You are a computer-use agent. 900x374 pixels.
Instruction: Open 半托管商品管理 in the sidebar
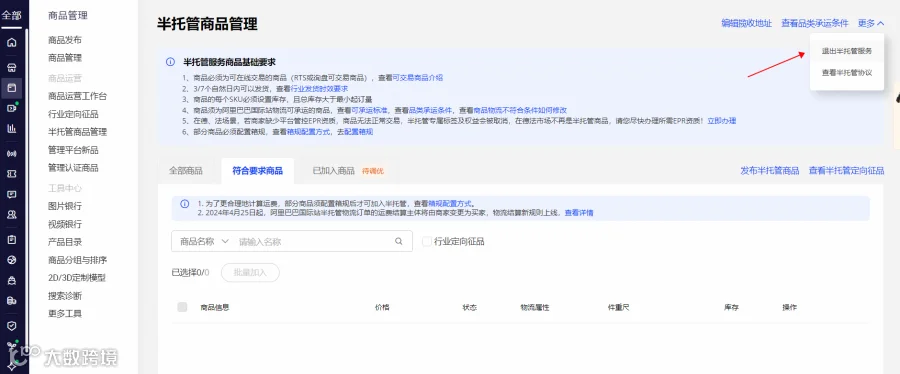77,132
